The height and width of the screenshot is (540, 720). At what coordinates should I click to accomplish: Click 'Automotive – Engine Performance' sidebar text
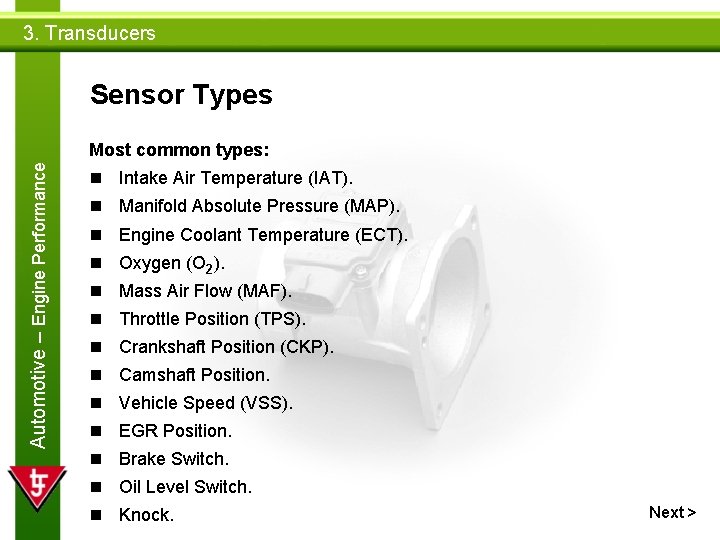click(x=39, y=305)
